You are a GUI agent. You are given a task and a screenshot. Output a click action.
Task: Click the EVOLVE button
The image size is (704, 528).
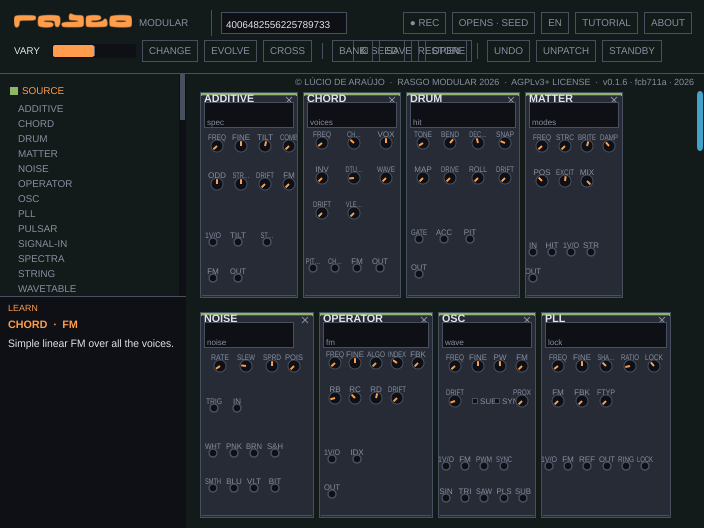[x=230, y=51]
